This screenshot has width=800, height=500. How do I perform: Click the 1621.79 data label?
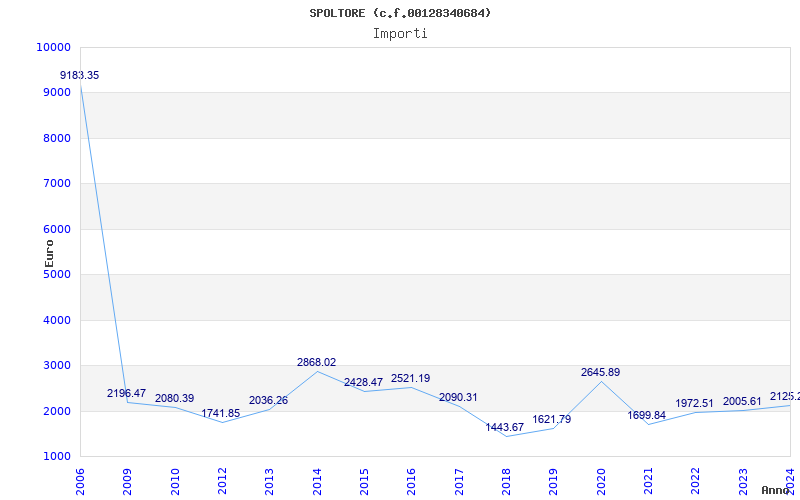point(552,419)
